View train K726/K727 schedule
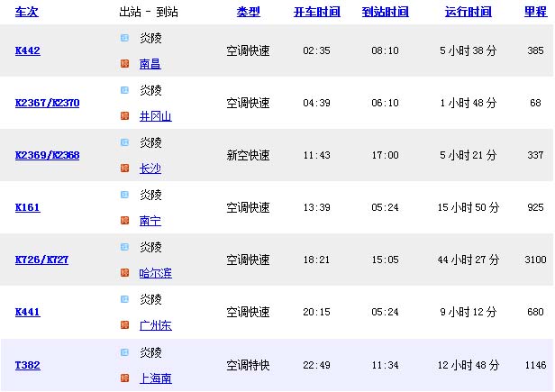Viewport: 555px width, 392px height. 42,260
